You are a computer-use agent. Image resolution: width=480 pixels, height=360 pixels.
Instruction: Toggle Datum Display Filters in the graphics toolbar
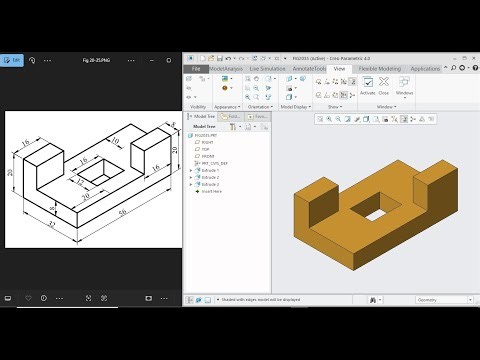pyautogui.click(x=394, y=119)
